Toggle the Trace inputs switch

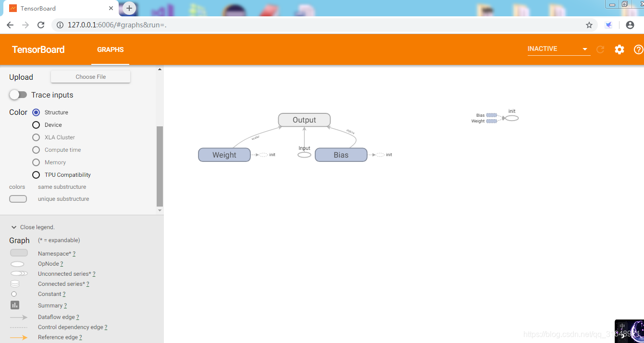pyautogui.click(x=18, y=95)
